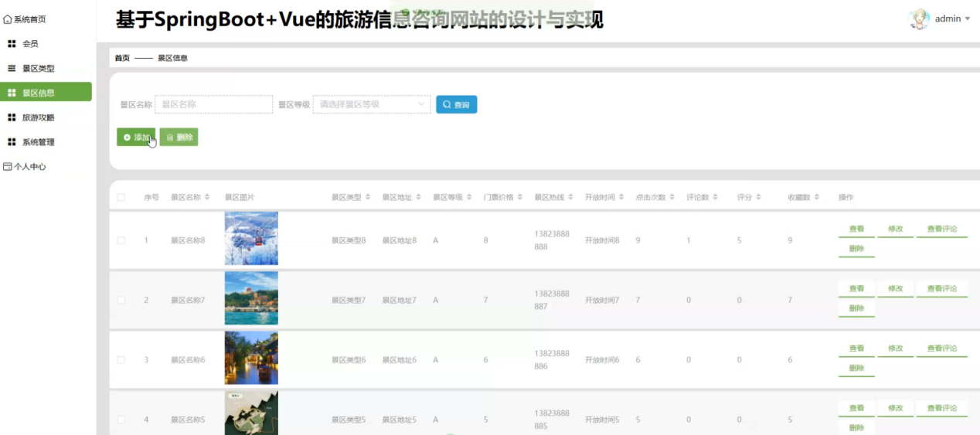Click the 会员 grid icon in sidebar
The width and height of the screenshot is (980, 435).
[12, 44]
